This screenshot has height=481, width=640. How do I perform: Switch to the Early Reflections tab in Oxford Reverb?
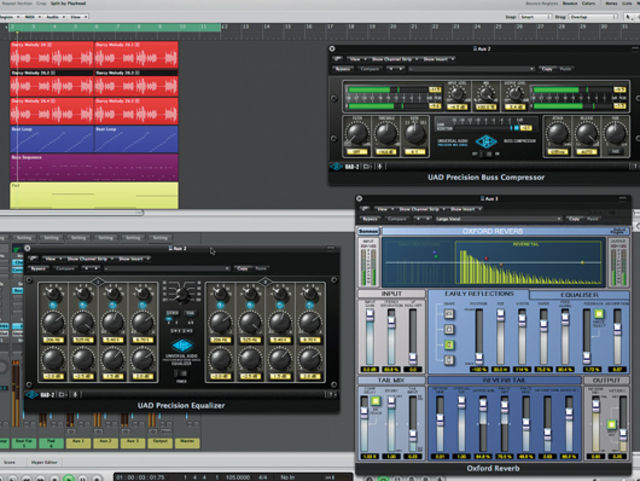(479, 294)
